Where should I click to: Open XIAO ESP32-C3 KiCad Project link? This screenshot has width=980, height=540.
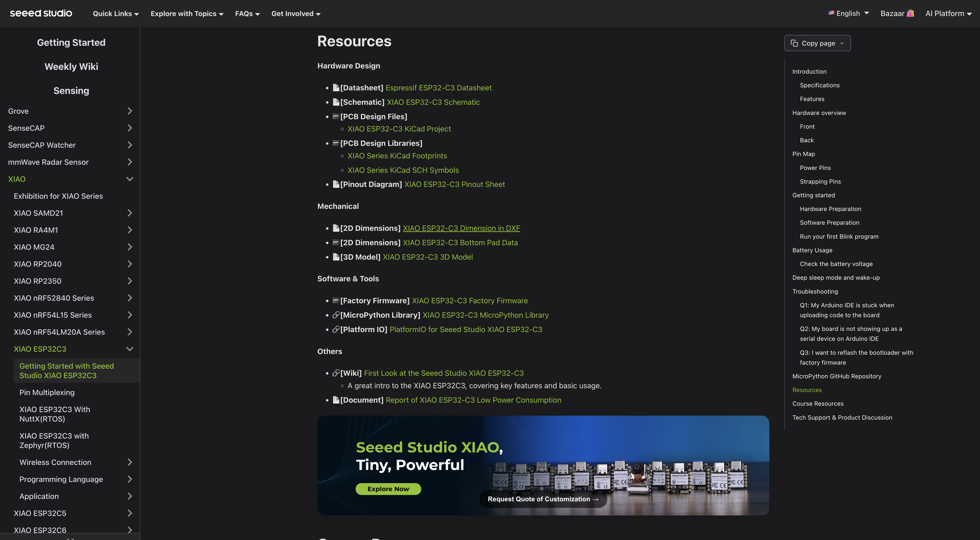[399, 129]
